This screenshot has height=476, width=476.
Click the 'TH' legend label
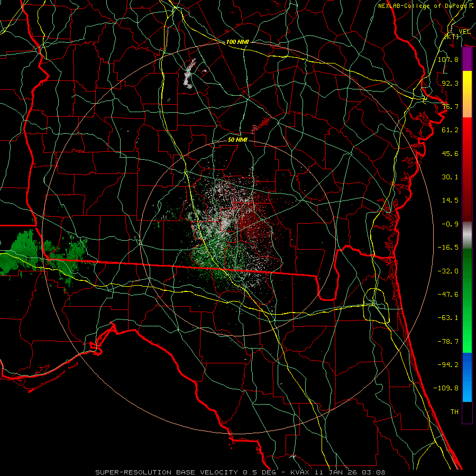coord(454,412)
